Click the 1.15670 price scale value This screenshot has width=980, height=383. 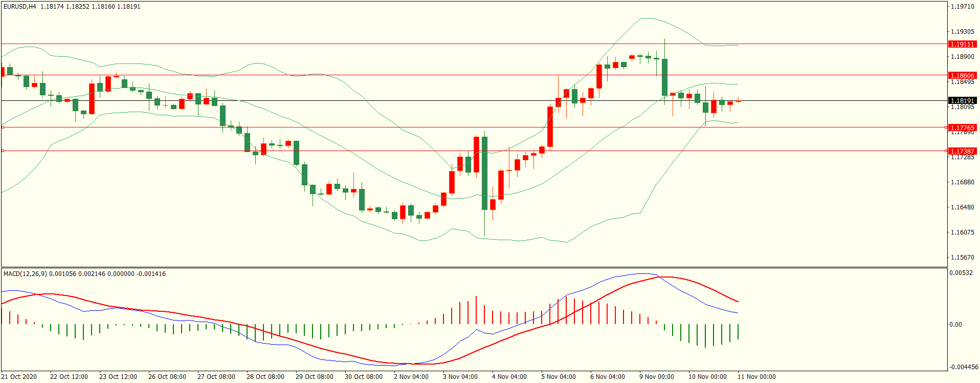tap(963, 258)
